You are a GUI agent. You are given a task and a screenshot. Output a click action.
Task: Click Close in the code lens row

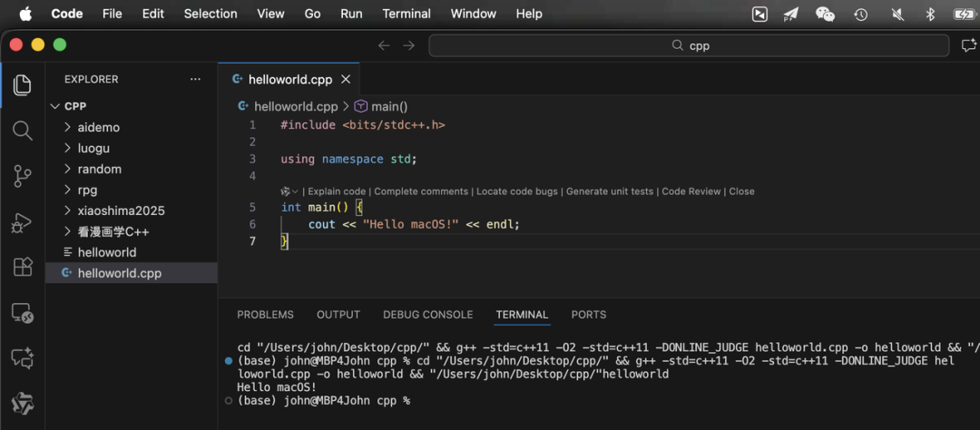[741, 191]
